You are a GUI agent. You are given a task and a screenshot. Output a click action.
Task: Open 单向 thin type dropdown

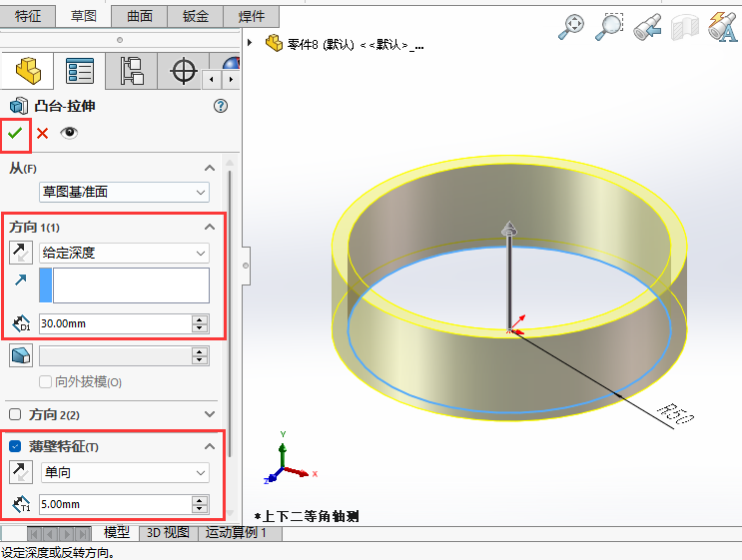point(125,472)
